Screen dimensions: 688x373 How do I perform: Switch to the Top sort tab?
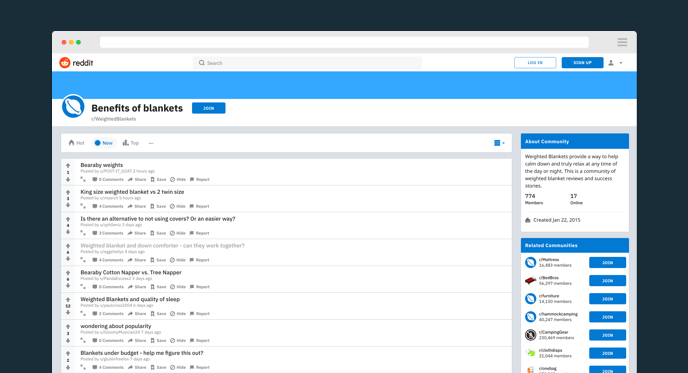click(131, 143)
